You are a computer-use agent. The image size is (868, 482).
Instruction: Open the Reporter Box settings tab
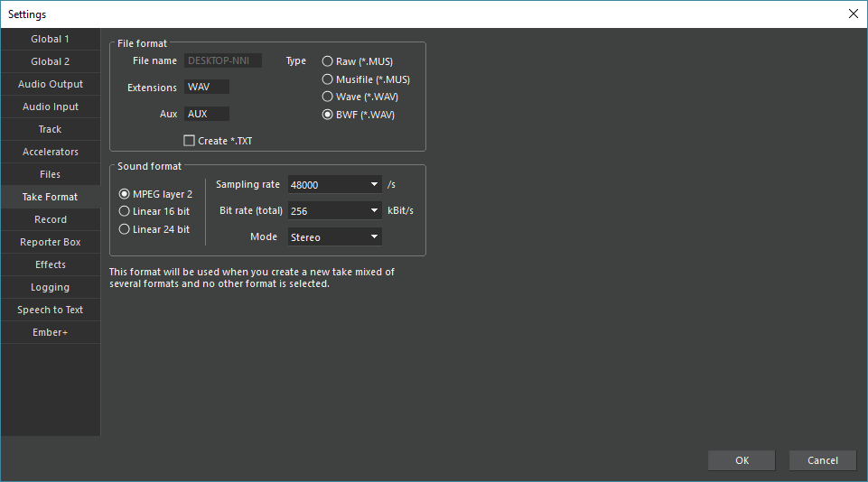point(51,242)
